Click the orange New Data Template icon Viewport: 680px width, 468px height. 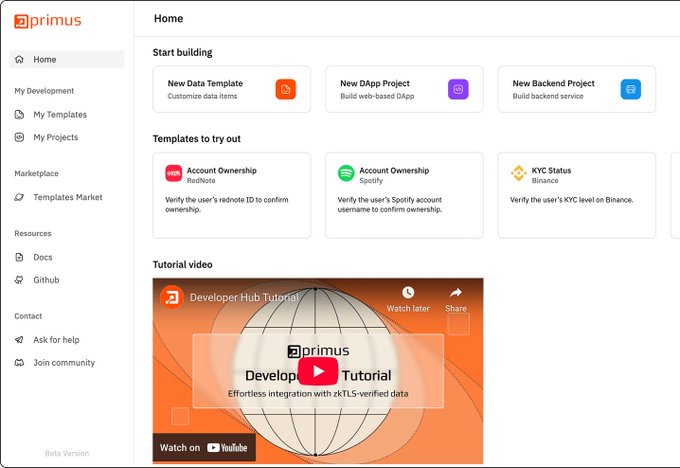click(285, 89)
